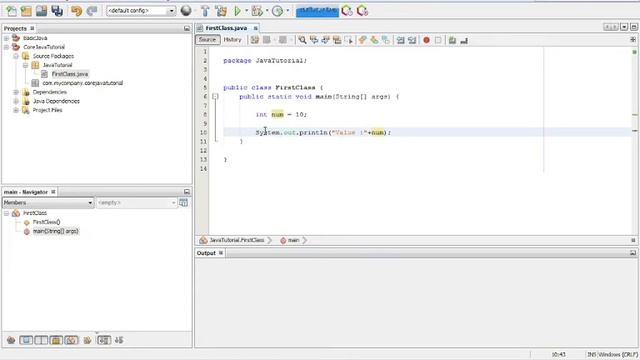Close the FirstClass.java tab

[x=256, y=28]
